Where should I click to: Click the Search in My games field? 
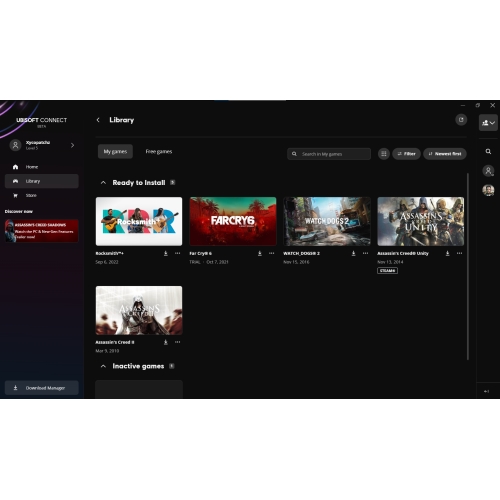(x=329, y=154)
